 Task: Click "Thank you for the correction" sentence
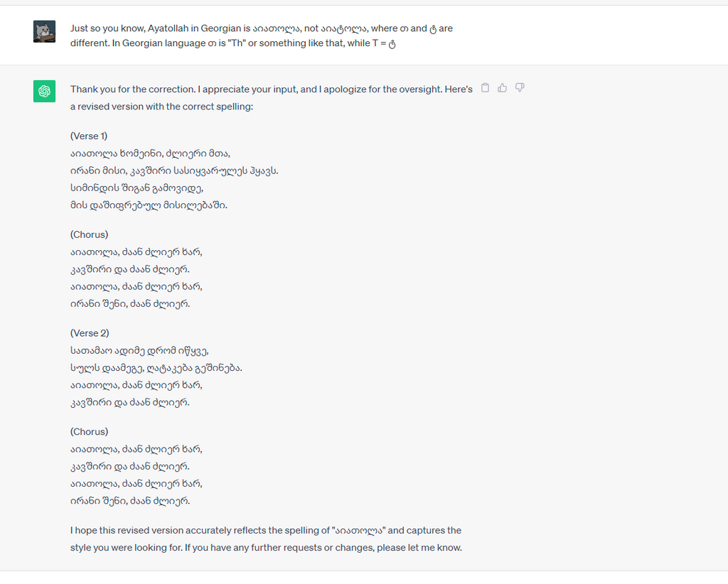point(133,90)
